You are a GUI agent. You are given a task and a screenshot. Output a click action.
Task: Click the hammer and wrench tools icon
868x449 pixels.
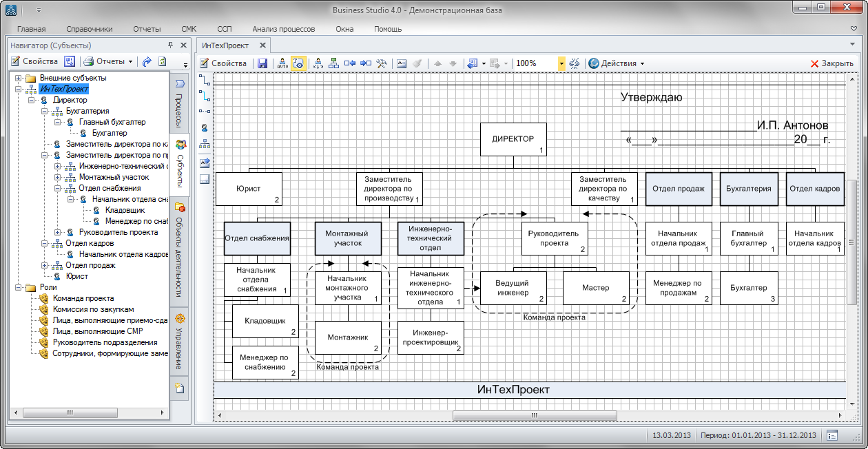[382, 63]
